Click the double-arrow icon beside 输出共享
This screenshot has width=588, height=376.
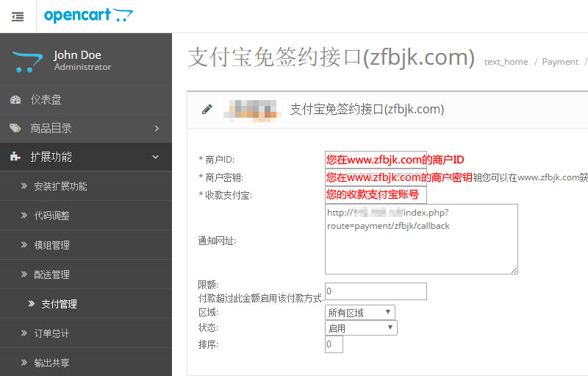24,363
